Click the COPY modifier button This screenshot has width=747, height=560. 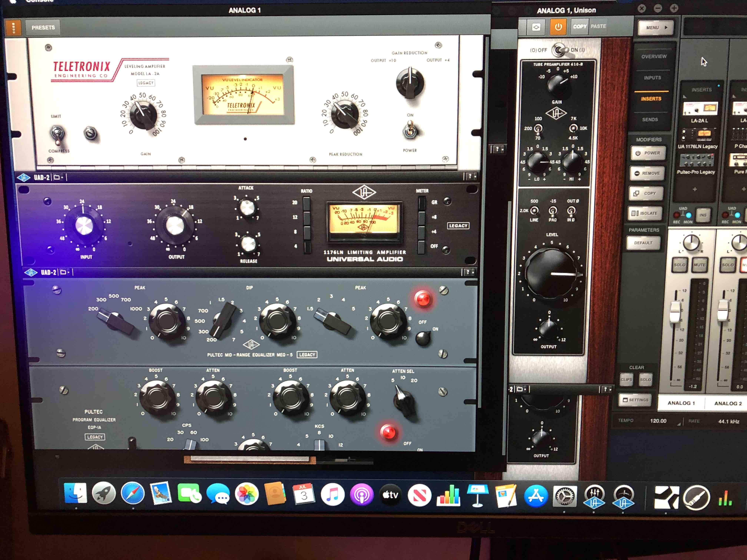(646, 193)
